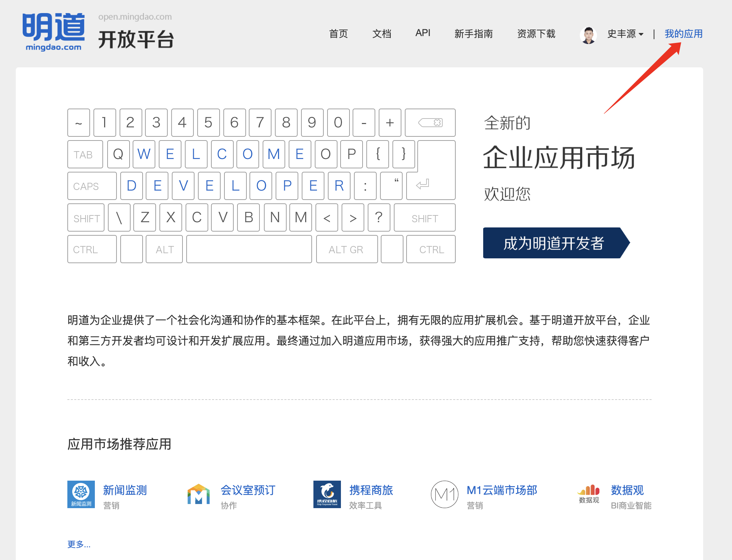Open the 新闻监测 app icon
The image size is (732, 560).
[81, 494]
